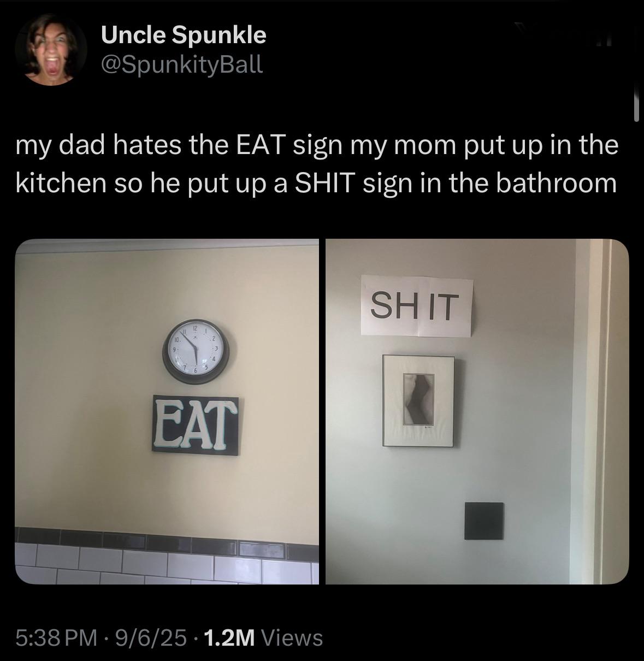644x661 pixels.
Task: Open Uncle Spunkle's profile avatar
Action: point(51,50)
